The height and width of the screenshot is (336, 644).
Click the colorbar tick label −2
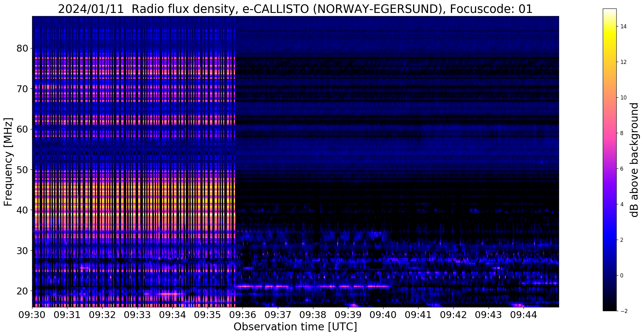click(623, 311)
